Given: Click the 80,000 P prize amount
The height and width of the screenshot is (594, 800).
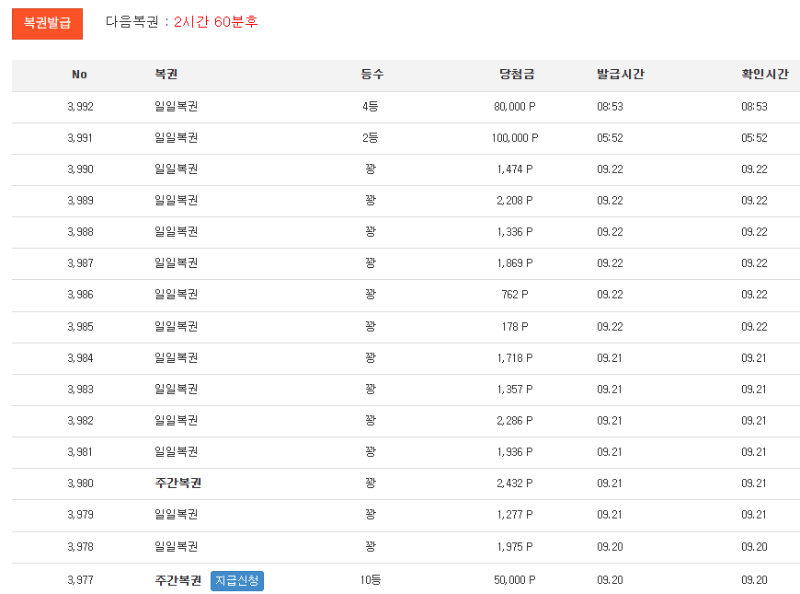Looking at the screenshot, I should tap(515, 107).
